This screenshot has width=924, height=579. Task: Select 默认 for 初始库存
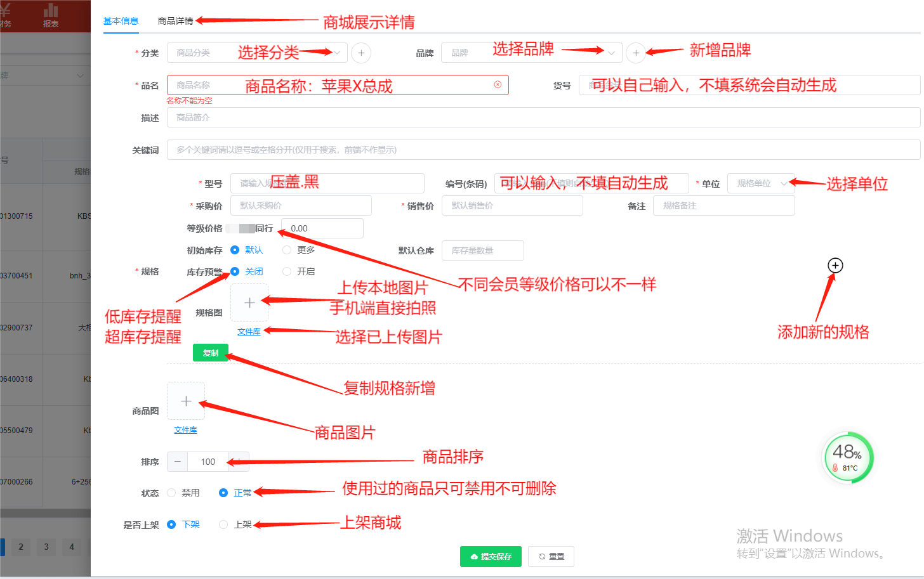[x=247, y=250]
